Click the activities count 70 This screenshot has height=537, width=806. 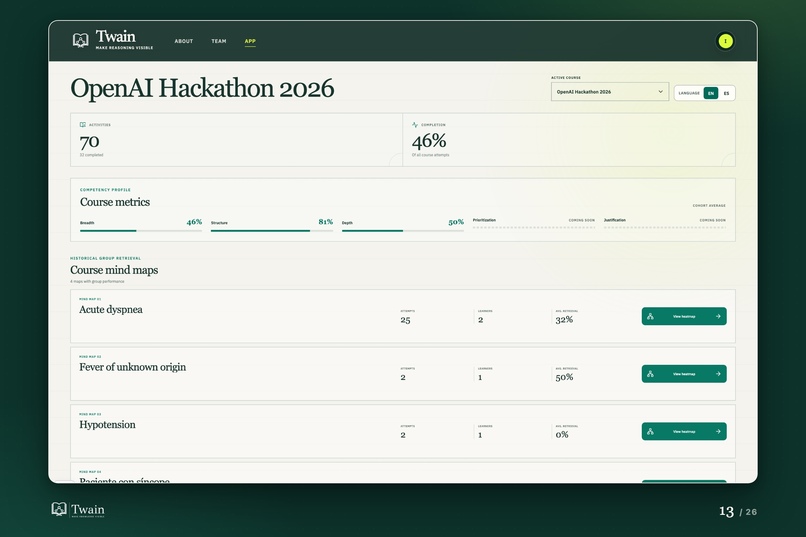(x=89, y=141)
